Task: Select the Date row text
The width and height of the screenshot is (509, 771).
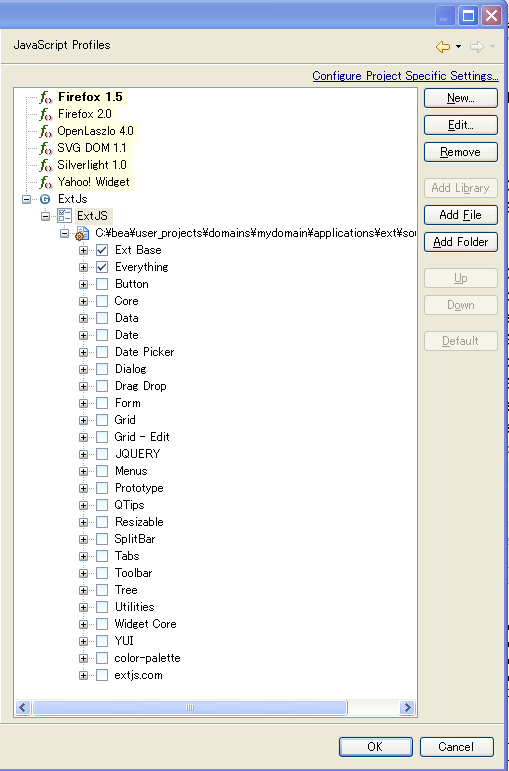Action: pyautogui.click(x=126, y=335)
